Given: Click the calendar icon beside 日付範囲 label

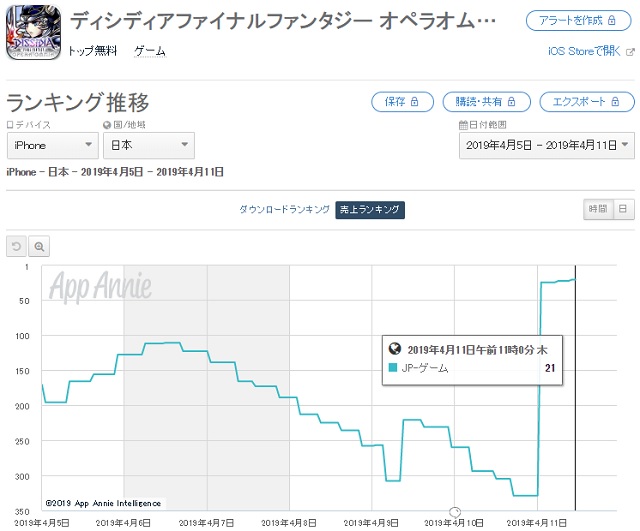Looking at the screenshot, I should (463, 125).
